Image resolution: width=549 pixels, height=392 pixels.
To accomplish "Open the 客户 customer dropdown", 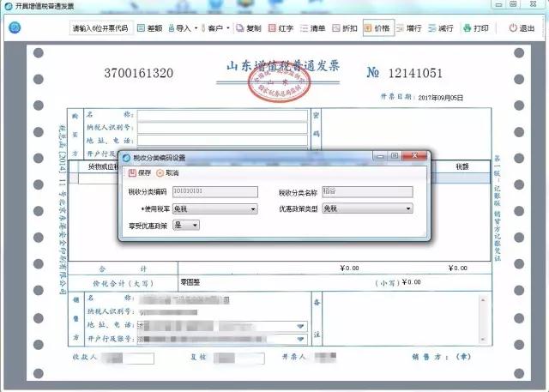I will [x=215, y=28].
